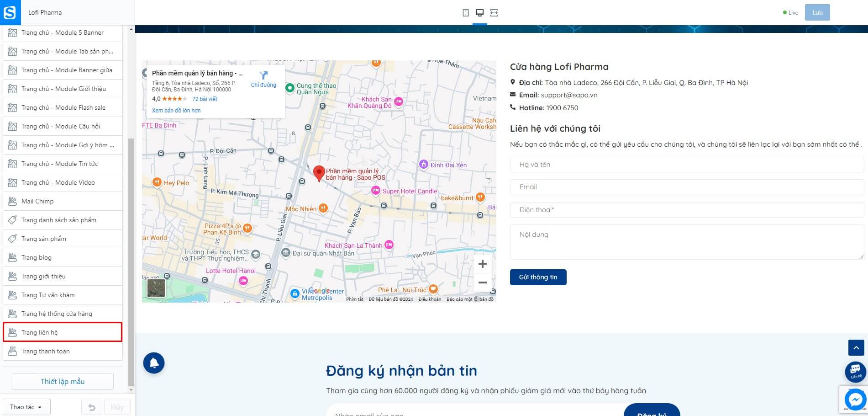Open Trang chủ - Module Giới thiệu section

[63, 89]
